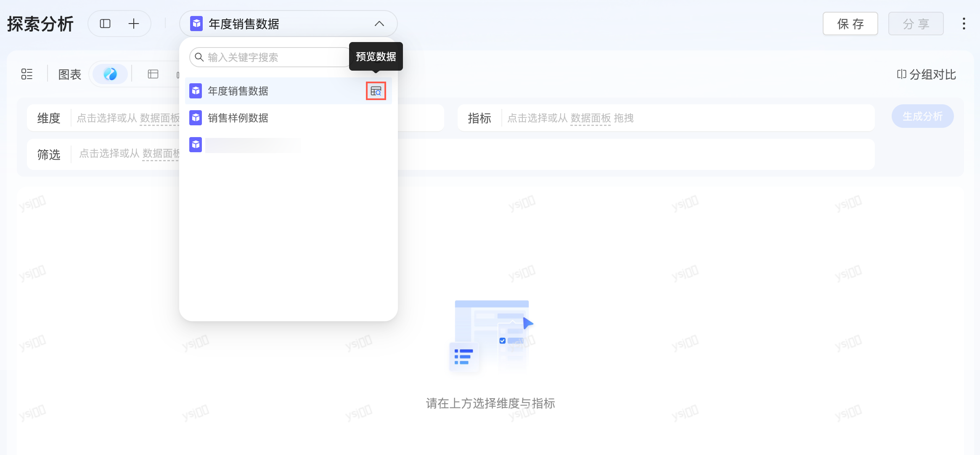Click the plus icon to add analysis
Screen dimensions: 980x455
[133, 24]
